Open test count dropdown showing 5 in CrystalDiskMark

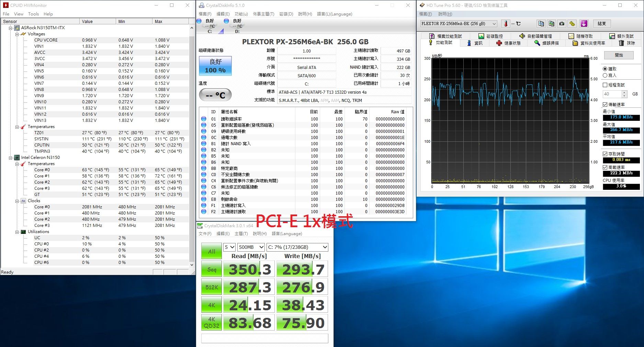click(x=229, y=247)
